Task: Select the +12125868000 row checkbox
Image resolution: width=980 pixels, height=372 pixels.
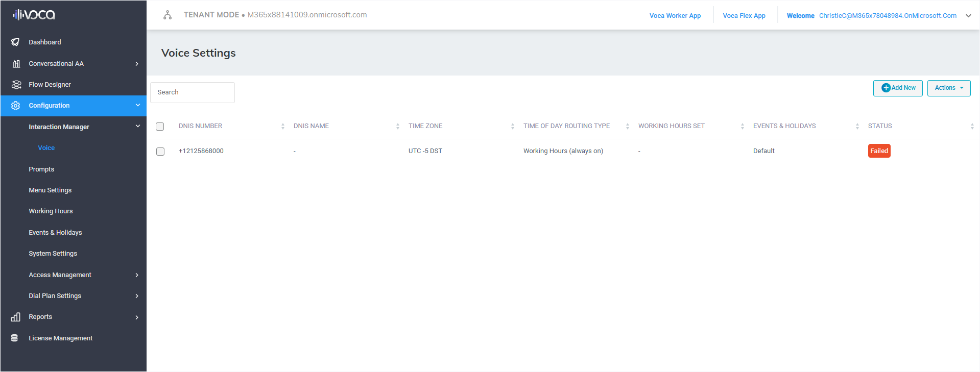Action: pos(160,152)
